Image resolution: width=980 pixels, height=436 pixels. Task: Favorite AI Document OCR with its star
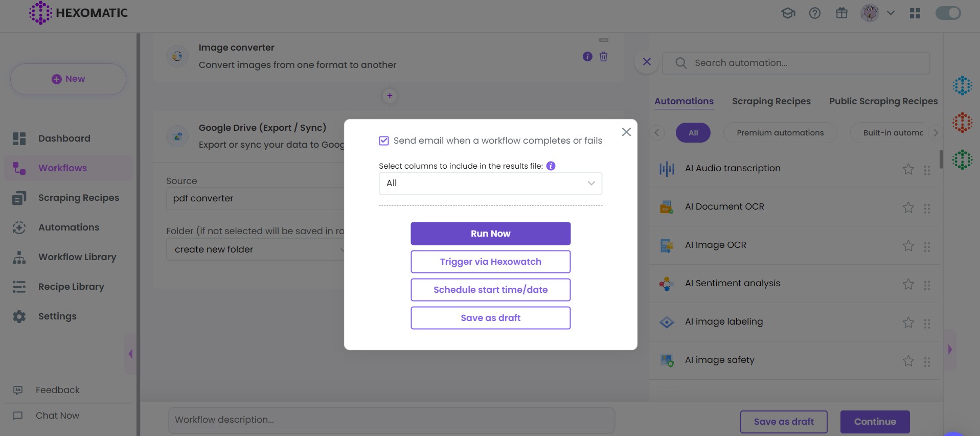(908, 208)
